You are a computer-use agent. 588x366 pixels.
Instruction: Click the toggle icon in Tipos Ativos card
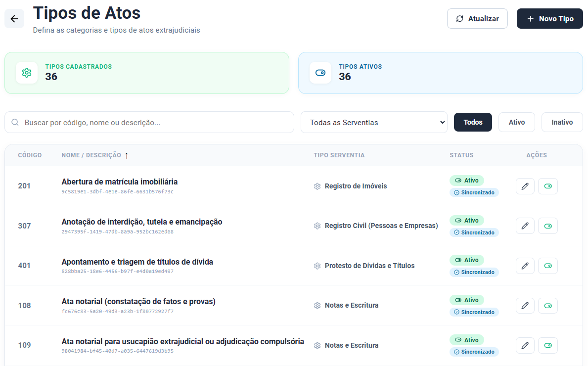pos(320,73)
